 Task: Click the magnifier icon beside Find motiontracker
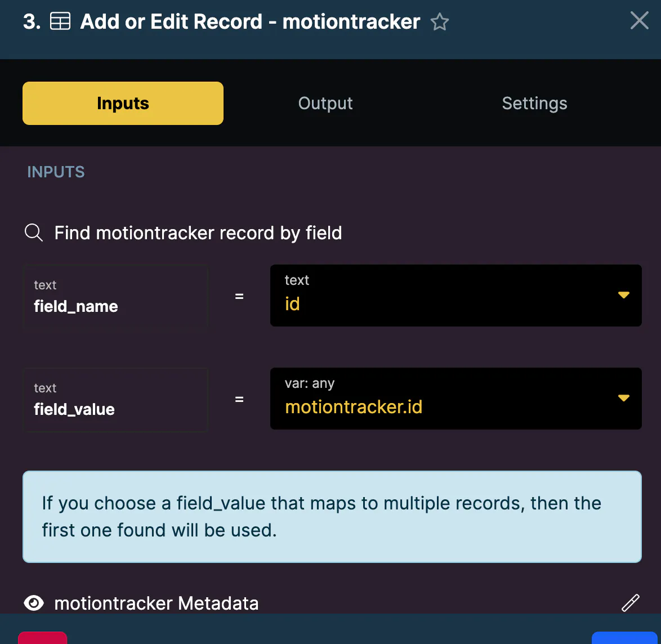pos(34,232)
